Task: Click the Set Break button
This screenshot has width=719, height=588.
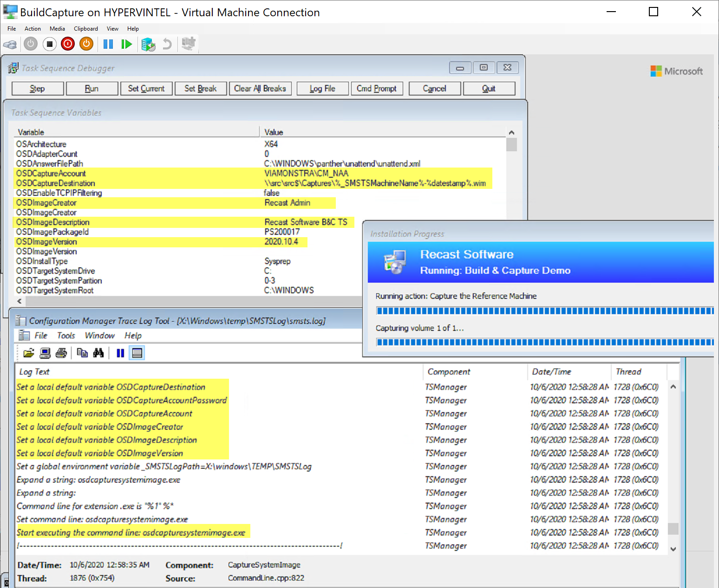Action: (x=200, y=89)
